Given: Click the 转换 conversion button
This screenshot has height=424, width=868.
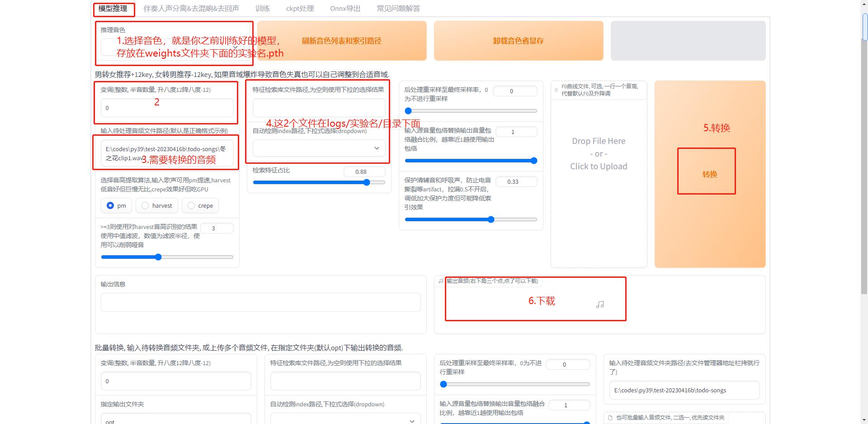Looking at the screenshot, I should point(706,173).
